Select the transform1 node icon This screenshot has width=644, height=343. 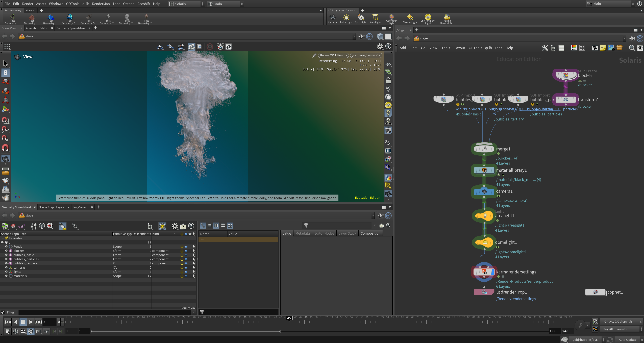coord(566,100)
